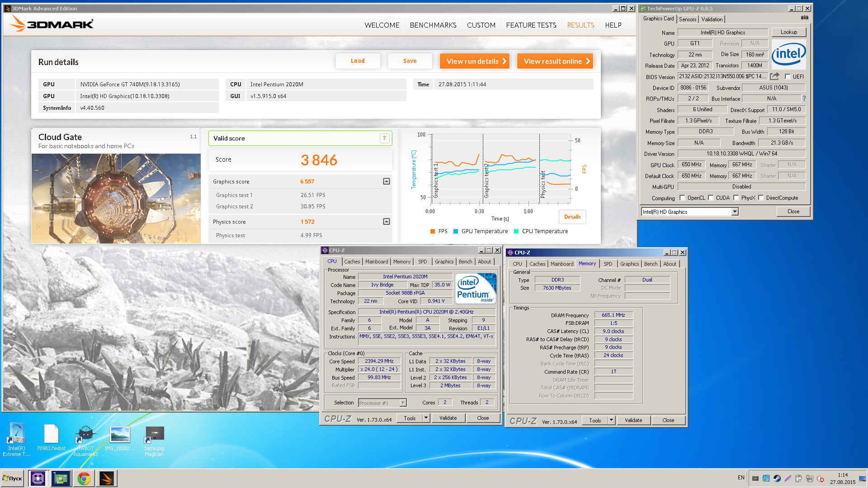This screenshot has height=488, width=868.
Task: Click the green CPU Temperature legend swatch
Action: 516,231
